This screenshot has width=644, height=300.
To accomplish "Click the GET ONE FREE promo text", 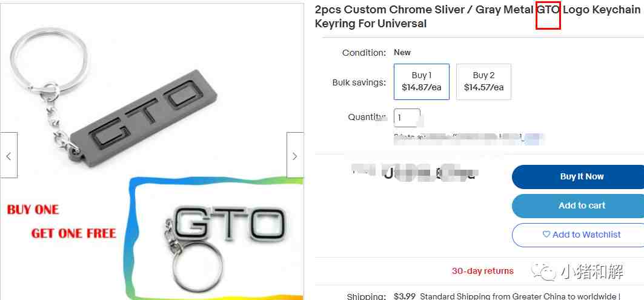I will [73, 233].
